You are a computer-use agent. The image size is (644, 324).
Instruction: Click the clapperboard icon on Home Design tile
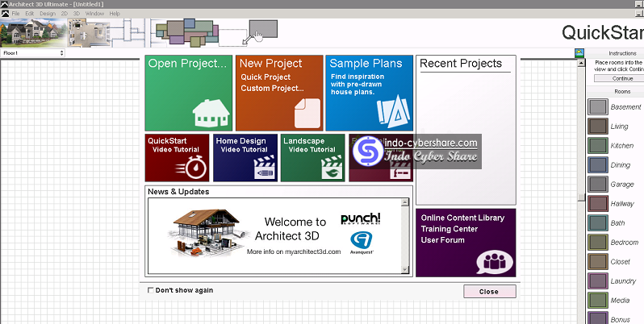[264, 168]
